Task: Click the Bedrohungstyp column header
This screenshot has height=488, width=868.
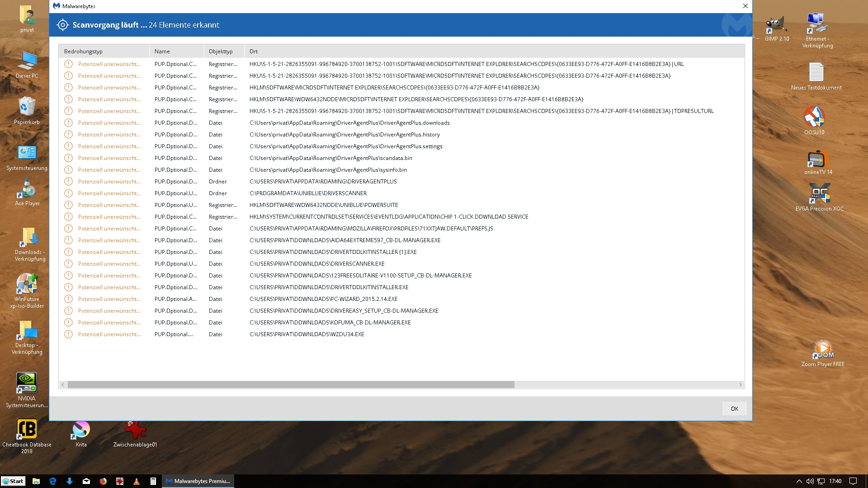Action: [83, 52]
